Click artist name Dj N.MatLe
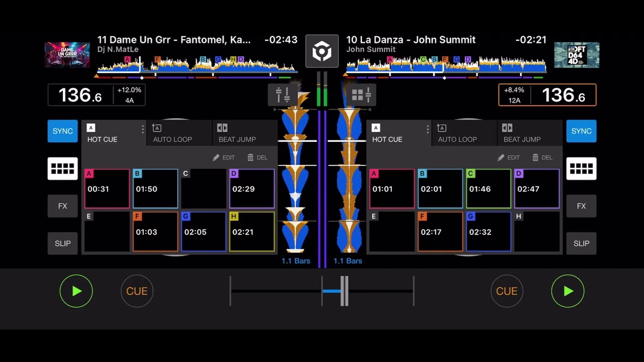Viewport: 644px width, 362px height. click(118, 49)
